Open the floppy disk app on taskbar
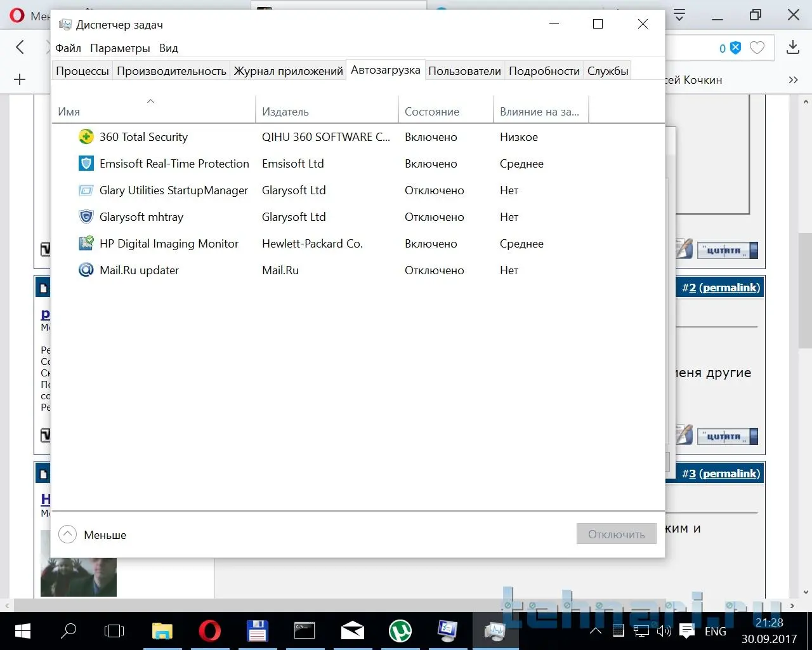The height and width of the screenshot is (650, 812). pos(257,631)
